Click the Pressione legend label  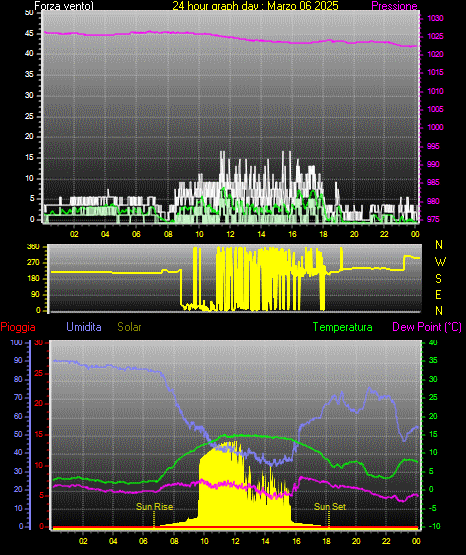pos(394,6)
